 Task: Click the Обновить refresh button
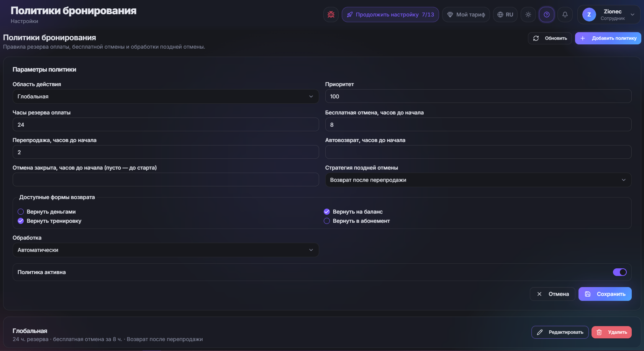pyautogui.click(x=550, y=38)
